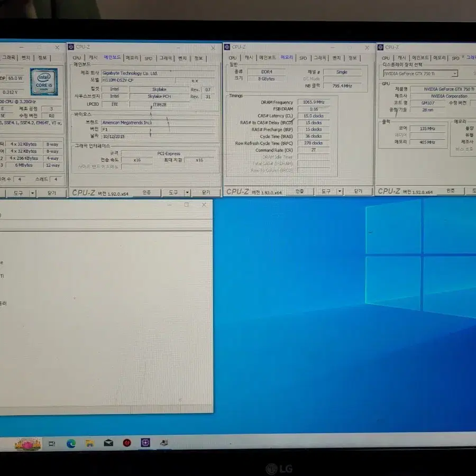Viewport: 476px width, 476px height.
Task: Click inside the blank white window
Action: [106, 317]
